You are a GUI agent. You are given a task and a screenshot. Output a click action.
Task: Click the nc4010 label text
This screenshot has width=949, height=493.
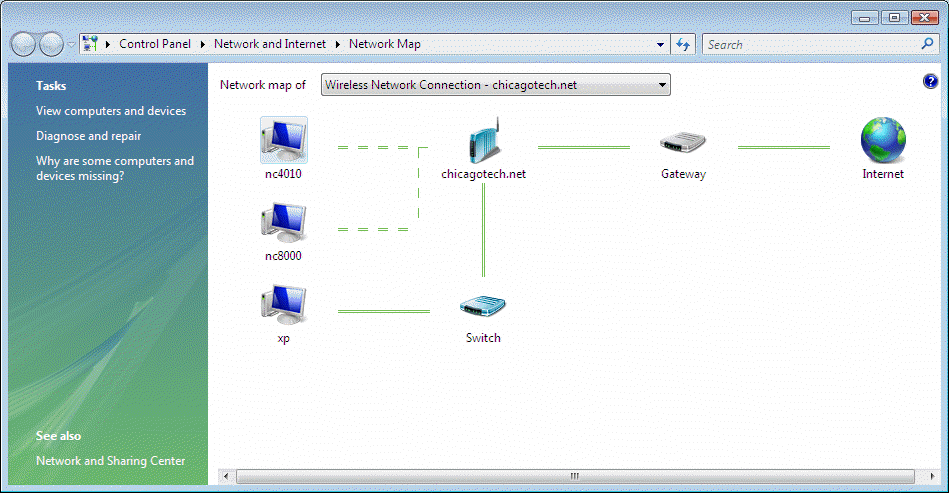[283, 174]
